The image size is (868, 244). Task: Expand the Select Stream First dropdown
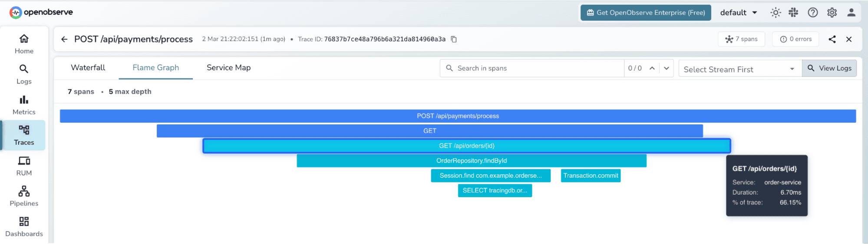(x=740, y=69)
